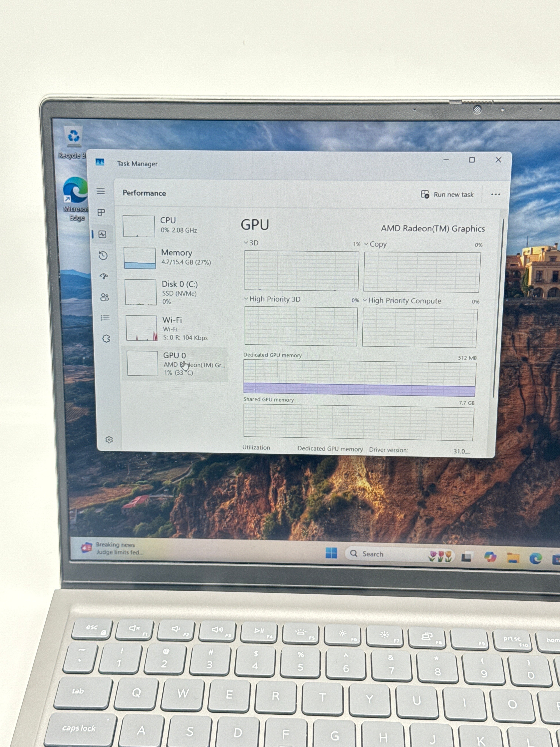The image size is (560, 747).
Task: Open the High Priority 3D engine dropdown
Action: point(246,298)
